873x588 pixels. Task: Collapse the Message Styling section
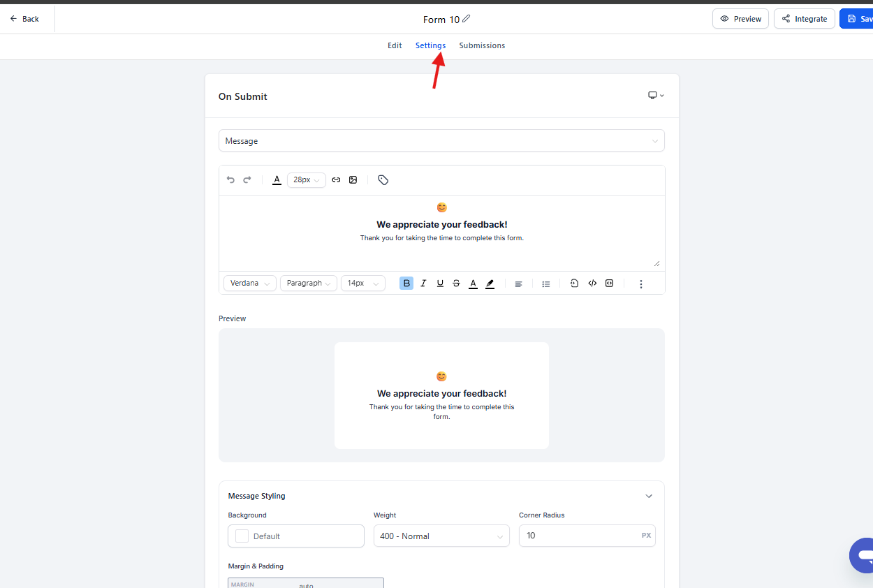point(649,497)
